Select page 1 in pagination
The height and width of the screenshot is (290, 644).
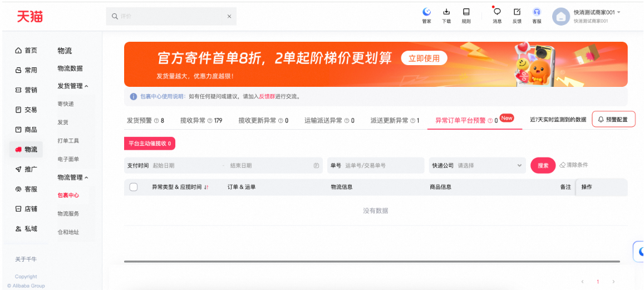click(x=598, y=282)
